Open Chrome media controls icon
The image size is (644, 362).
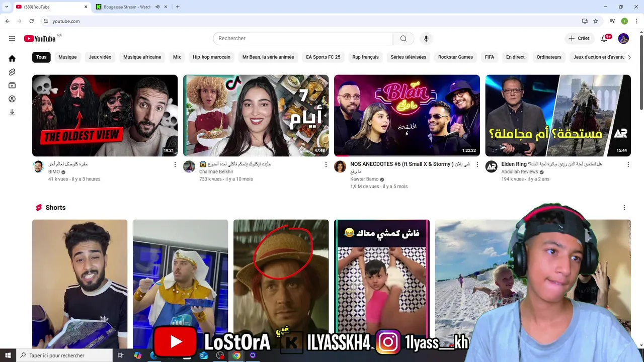[612, 21]
